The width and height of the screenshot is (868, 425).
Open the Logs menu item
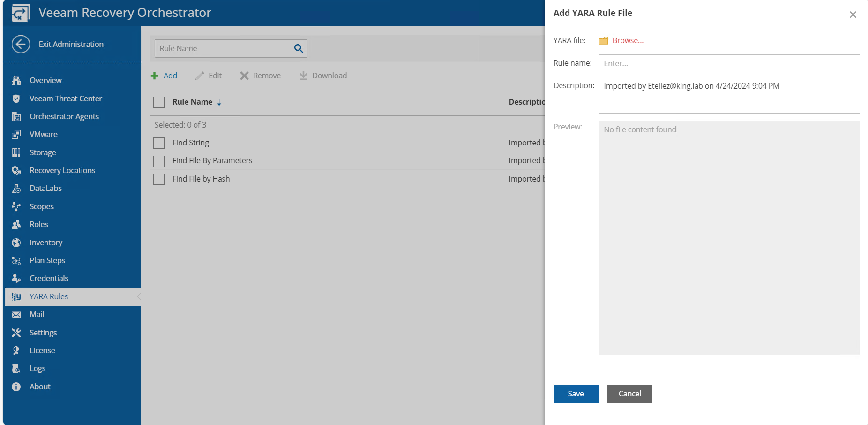37,368
